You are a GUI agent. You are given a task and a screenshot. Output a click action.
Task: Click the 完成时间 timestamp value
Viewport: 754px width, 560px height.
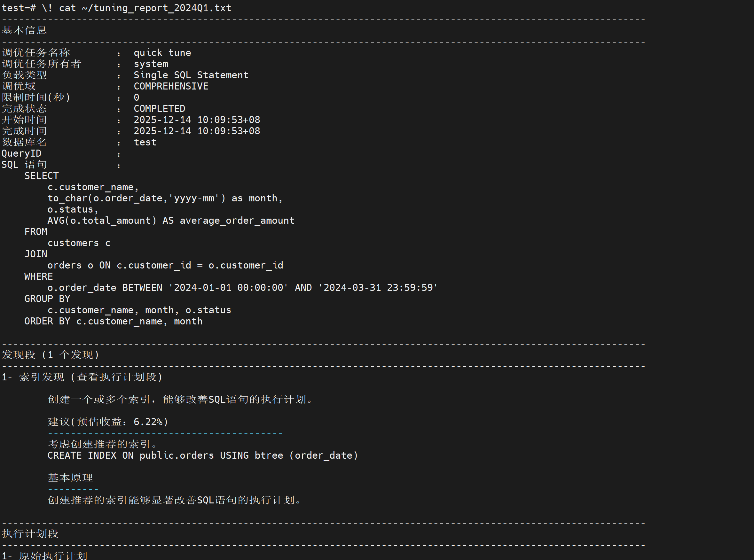click(197, 131)
